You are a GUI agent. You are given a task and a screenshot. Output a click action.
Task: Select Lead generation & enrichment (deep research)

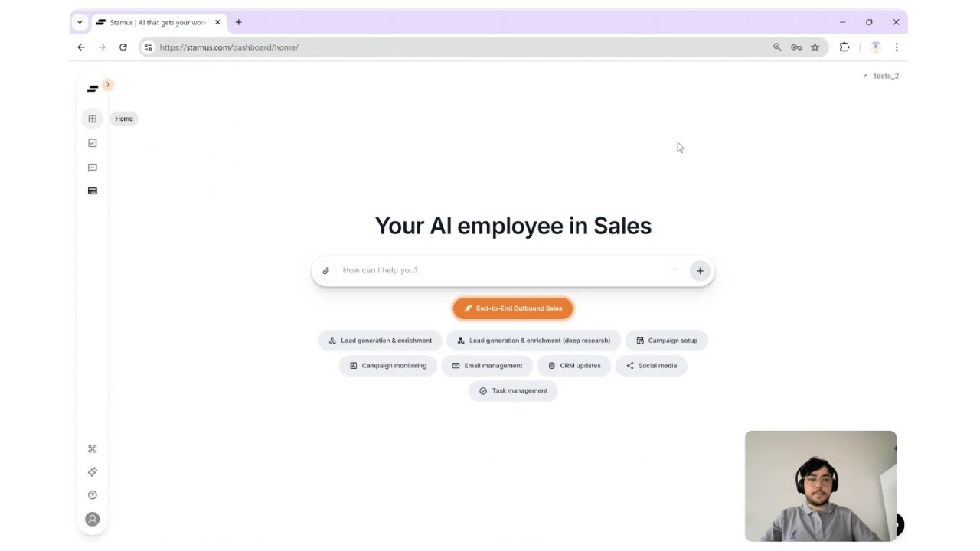click(x=534, y=341)
